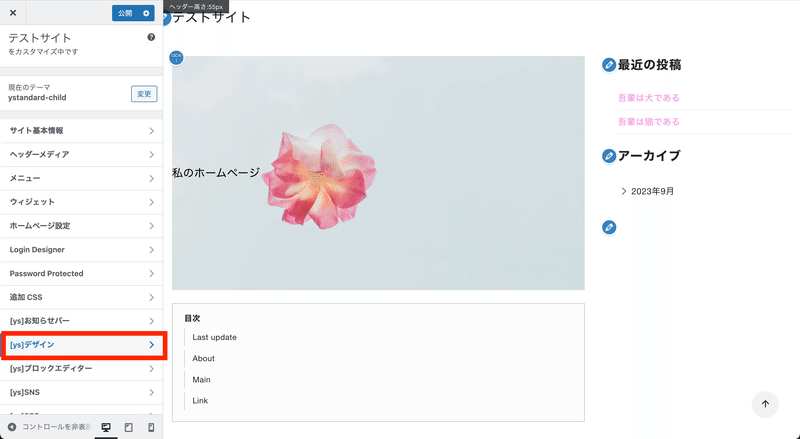Image resolution: width=800 pixels, height=439 pixels.
Task: Click chevron next to ウィジェット
Action: (x=152, y=202)
